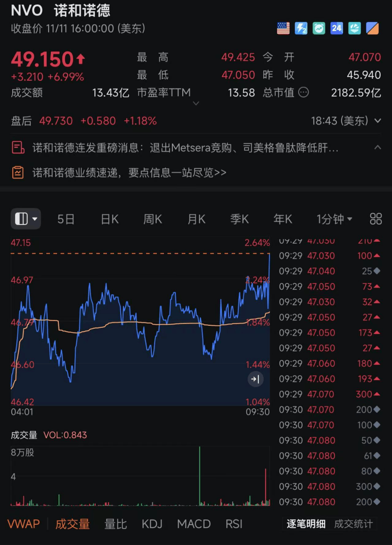Select the MACD indicator

coord(194,524)
